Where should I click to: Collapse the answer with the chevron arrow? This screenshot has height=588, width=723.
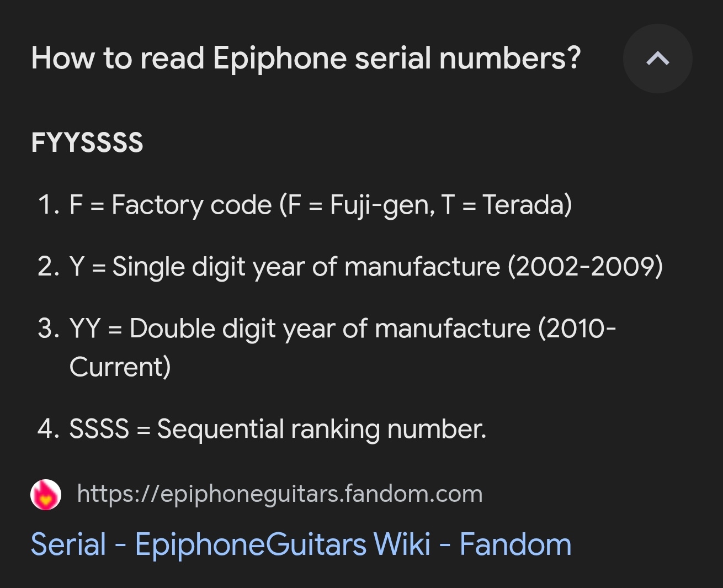click(657, 59)
